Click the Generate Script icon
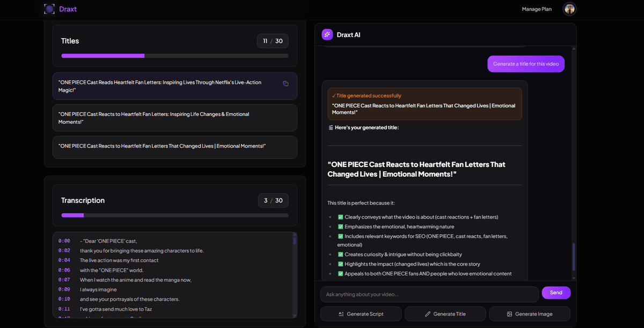The height and width of the screenshot is (328, 644). pos(341,314)
